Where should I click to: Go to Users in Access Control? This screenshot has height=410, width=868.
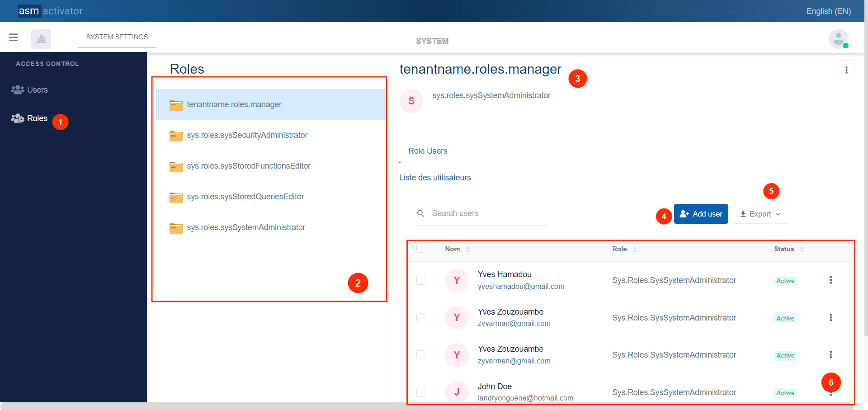37,90
